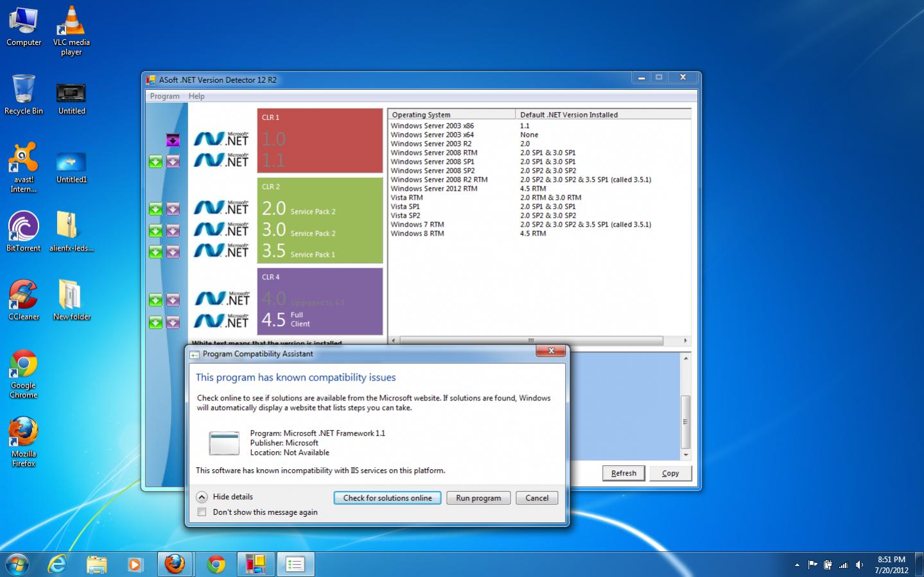The image size is (924, 577).
Task: Click the green download icon for .NET 1.1
Action: [x=155, y=161]
